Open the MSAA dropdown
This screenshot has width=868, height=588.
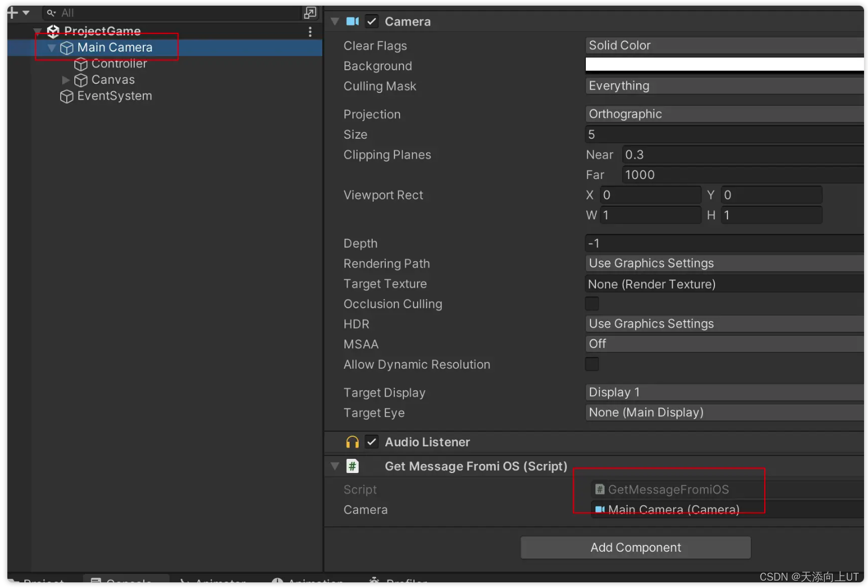pyautogui.click(x=724, y=344)
